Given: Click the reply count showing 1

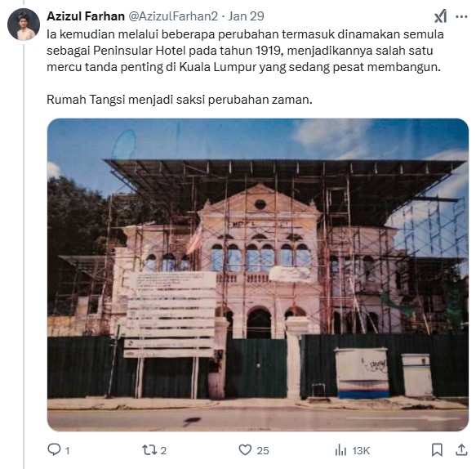Looking at the screenshot, I should [68, 450].
